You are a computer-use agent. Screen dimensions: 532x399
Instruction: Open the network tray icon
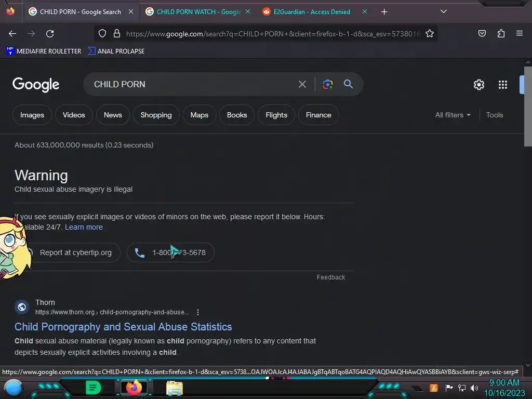coord(461,388)
